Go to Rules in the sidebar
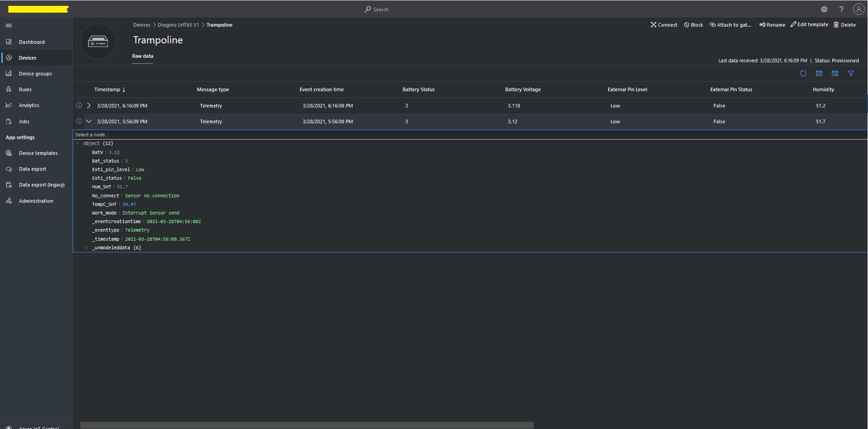This screenshot has height=429, width=868. (25, 90)
